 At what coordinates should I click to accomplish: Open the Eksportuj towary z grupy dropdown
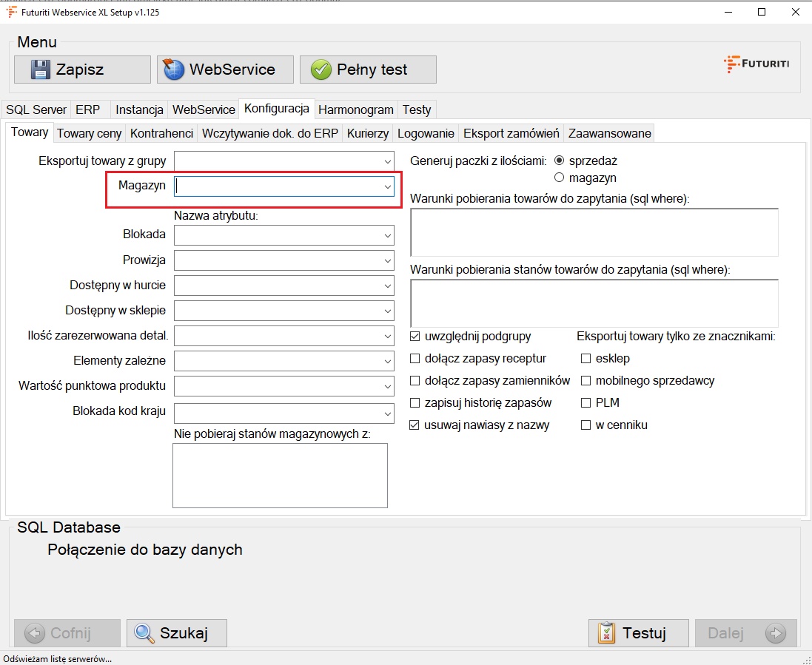pyautogui.click(x=387, y=161)
